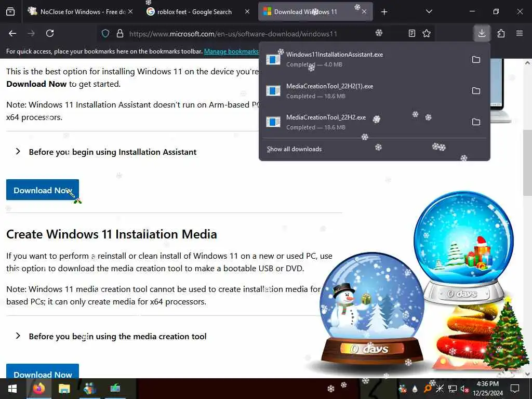This screenshot has width=532, height=399.
Task: Open the network tray icon
Action: [x=453, y=389]
